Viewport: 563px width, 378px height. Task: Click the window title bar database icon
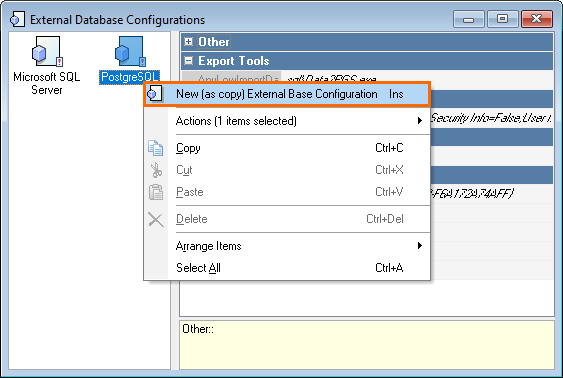[x=17, y=19]
